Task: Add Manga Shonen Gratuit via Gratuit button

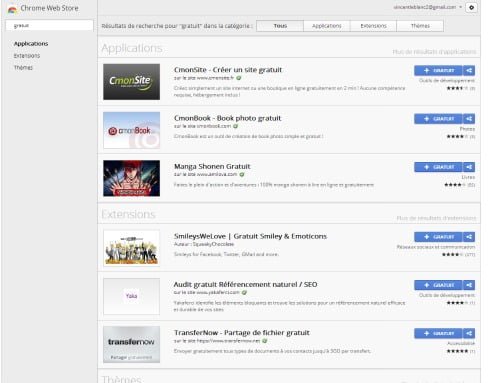Action: point(438,167)
